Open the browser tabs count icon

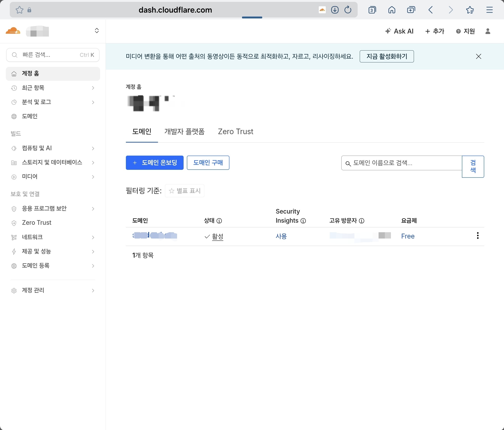pos(372,10)
